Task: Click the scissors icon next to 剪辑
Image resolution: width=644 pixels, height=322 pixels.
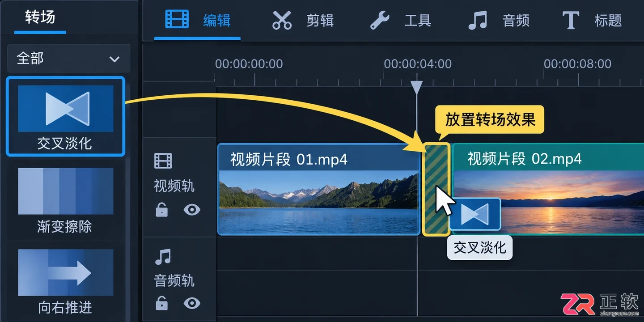Action: point(282,20)
